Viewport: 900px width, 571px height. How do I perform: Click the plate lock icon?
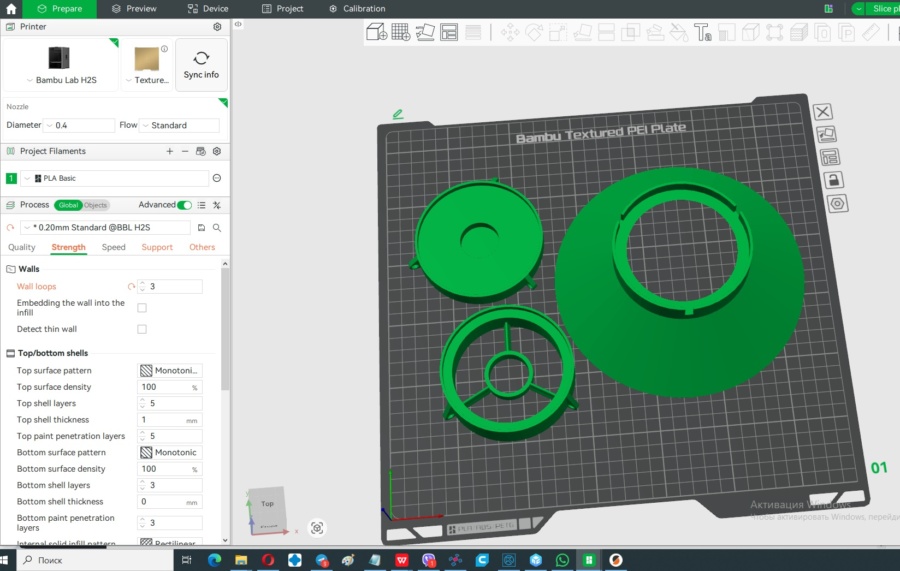coord(833,180)
